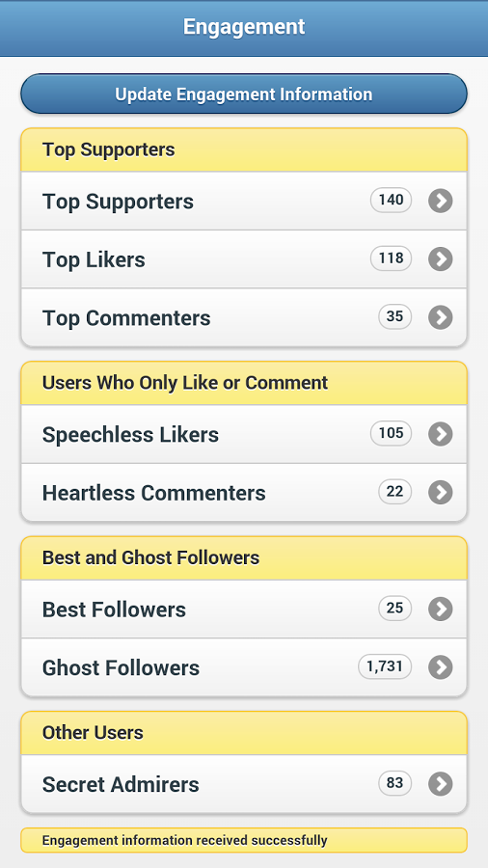The width and height of the screenshot is (488, 868).
Task: Tap the 1,731 count badge for Ghost Followers
Action: click(x=385, y=666)
